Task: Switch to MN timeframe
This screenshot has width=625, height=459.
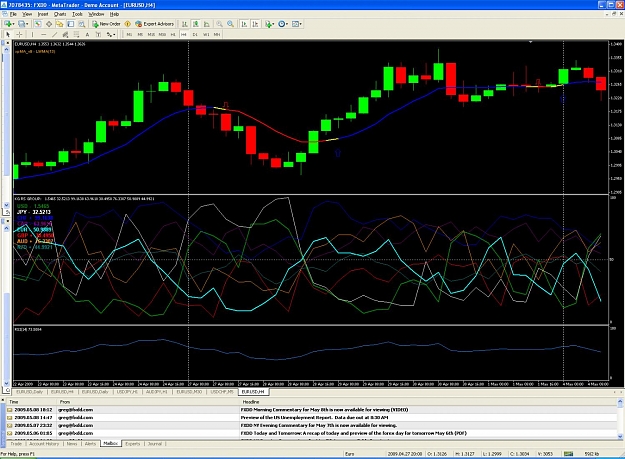Action: tap(217, 35)
